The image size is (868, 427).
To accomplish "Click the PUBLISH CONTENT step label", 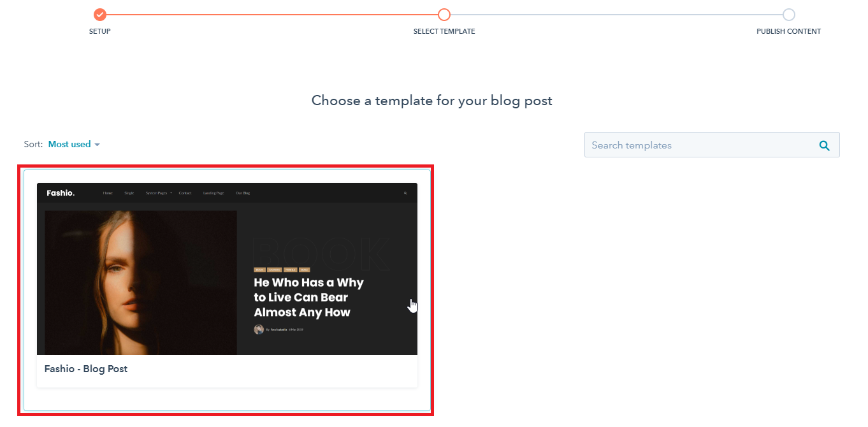I will [x=789, y=31].
